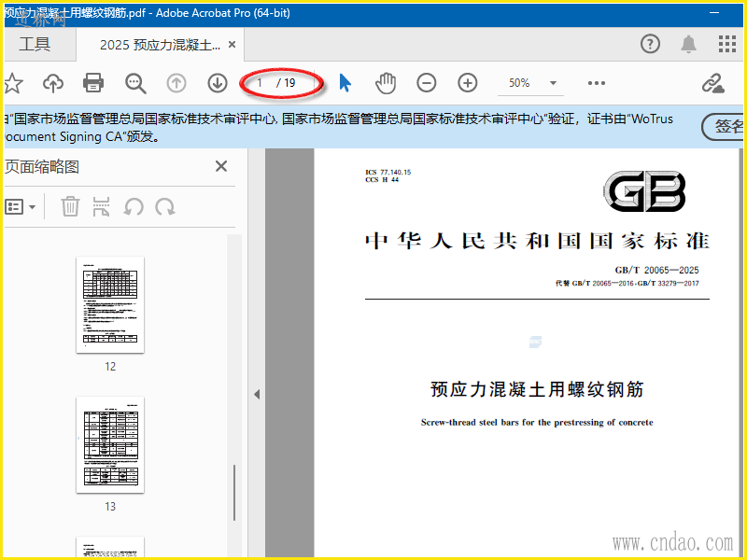The image size is (747, 560).
Task: Click the 中华人民共和国国家标准 heading
Action: click(537, 241)
